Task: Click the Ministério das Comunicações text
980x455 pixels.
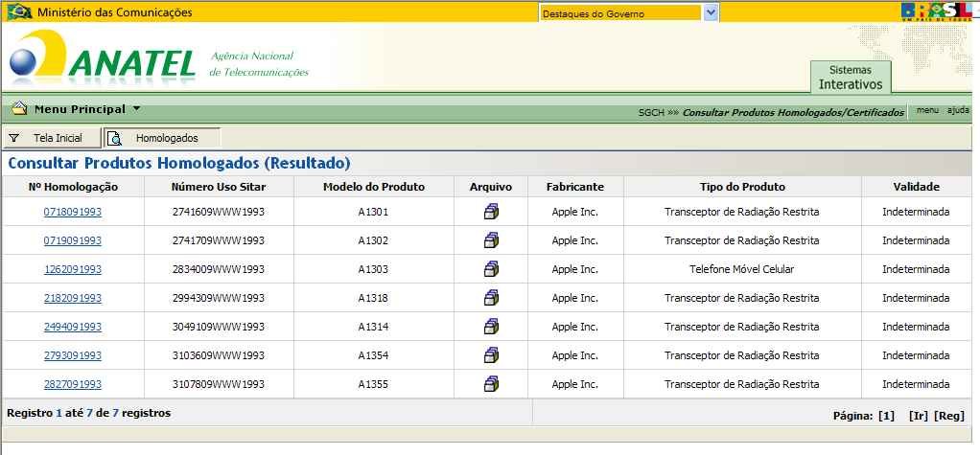Action: point(115,11)
